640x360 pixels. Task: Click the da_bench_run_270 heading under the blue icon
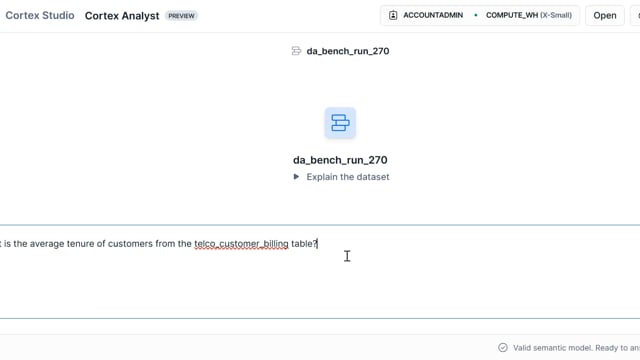click(x=340, y=160)
